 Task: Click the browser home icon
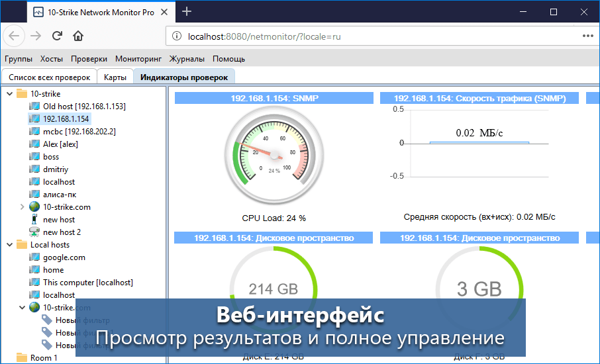coord(78,36)
